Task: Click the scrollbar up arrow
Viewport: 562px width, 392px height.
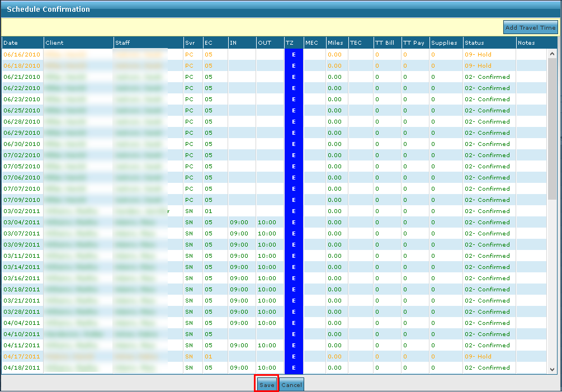Action: [x=552, y=54]
